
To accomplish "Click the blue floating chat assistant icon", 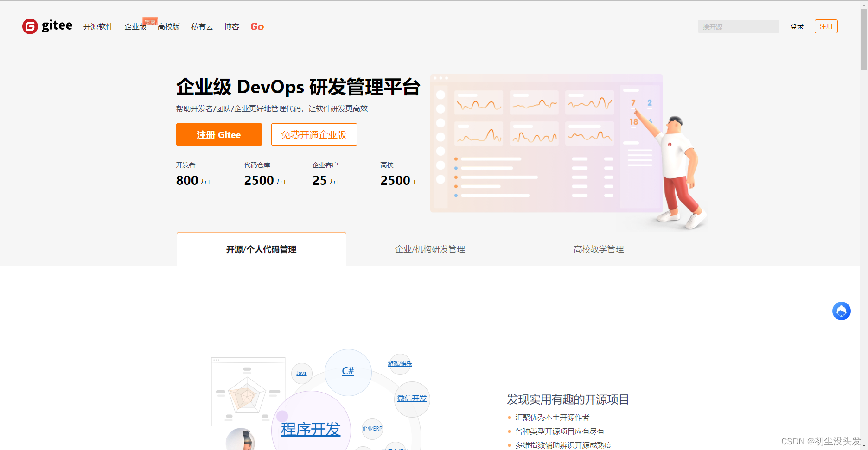I will point(842,311).
